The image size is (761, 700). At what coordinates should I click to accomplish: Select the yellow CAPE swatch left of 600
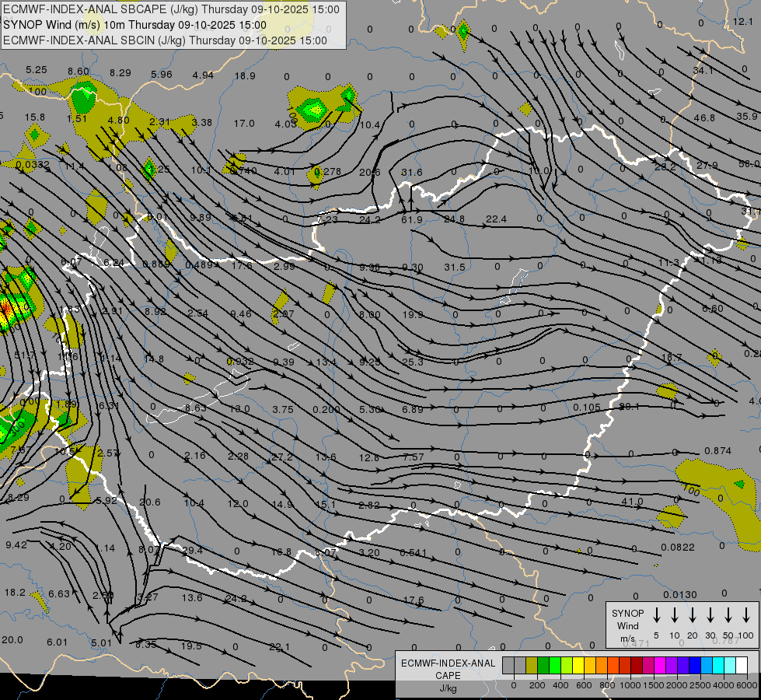[x=578, y=665]
